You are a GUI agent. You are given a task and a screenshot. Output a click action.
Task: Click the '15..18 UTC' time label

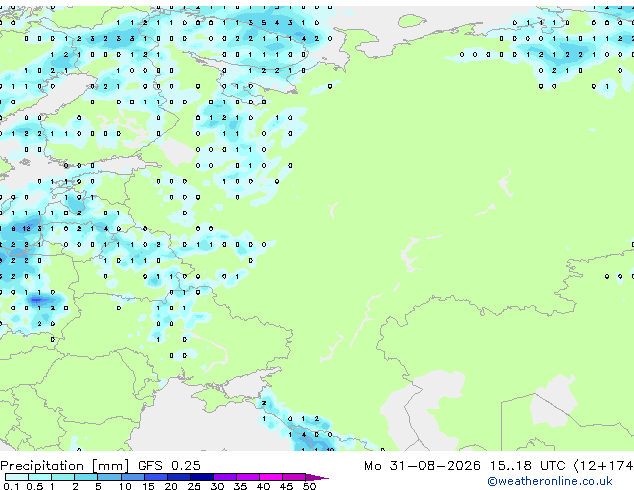[527, 466]
